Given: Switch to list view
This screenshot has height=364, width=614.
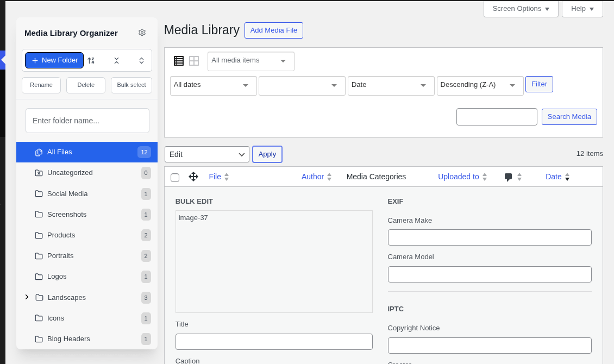Looking at the screenshot, I should [179, 60].
